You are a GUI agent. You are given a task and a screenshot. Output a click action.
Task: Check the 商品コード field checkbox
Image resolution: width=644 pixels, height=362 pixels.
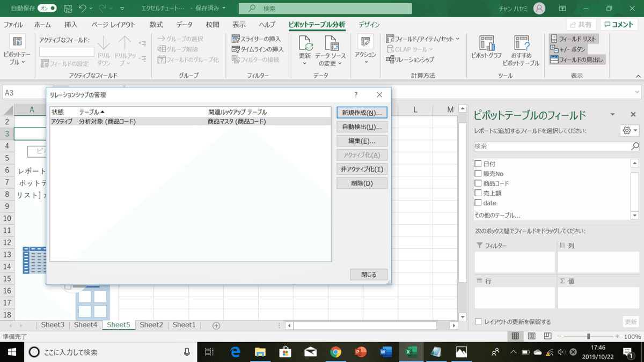[x=478, y=183]
